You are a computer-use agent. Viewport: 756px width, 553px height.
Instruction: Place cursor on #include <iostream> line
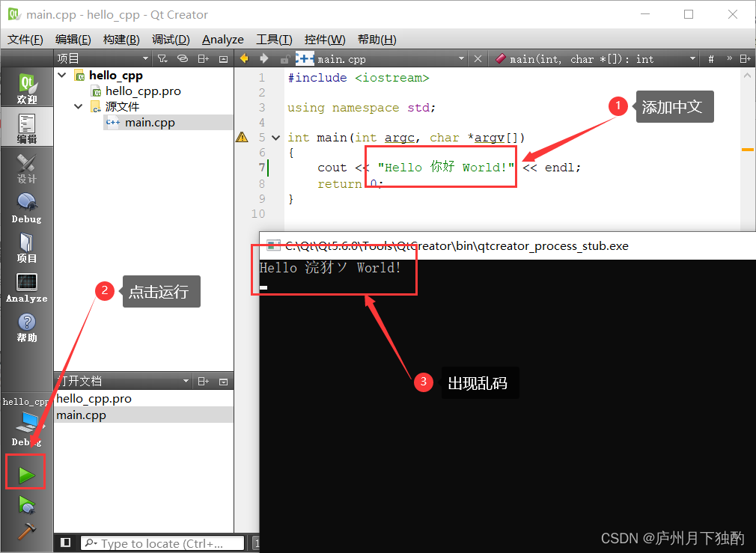click(x=359, y=78)
